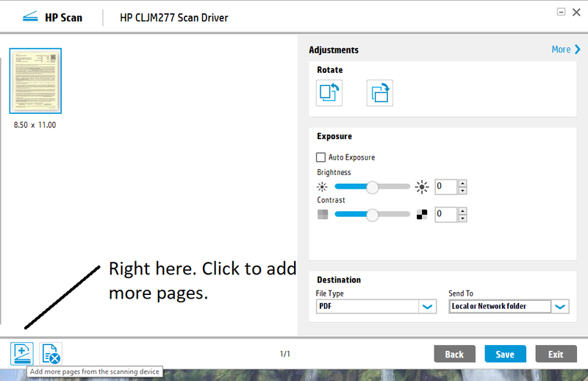Viewport: 588px width, 381px height.
Task: Click the low brightness sun icon
Action: pyautogui.click(x=323, y=187)
